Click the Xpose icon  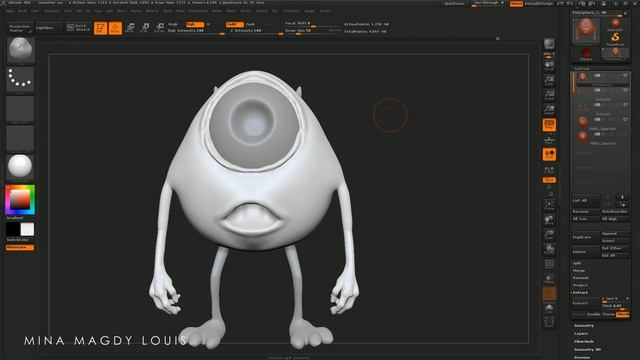click(549, 322)
